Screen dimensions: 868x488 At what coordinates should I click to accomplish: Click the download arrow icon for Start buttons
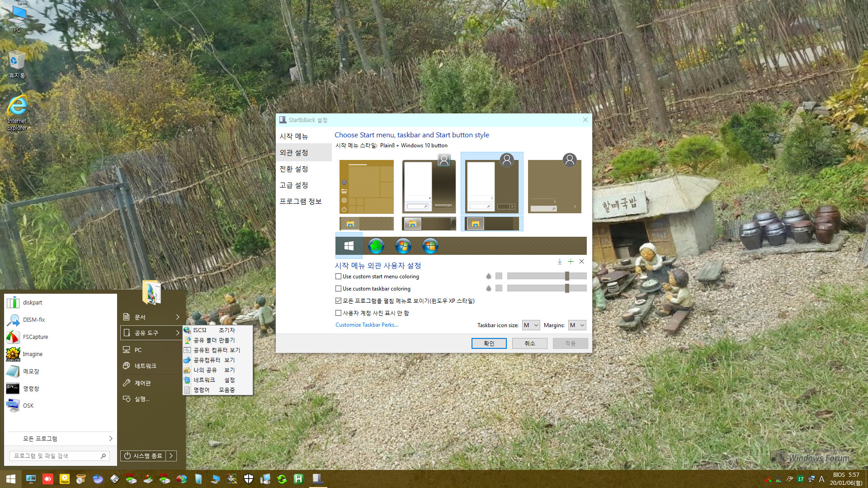pos(560,262)
